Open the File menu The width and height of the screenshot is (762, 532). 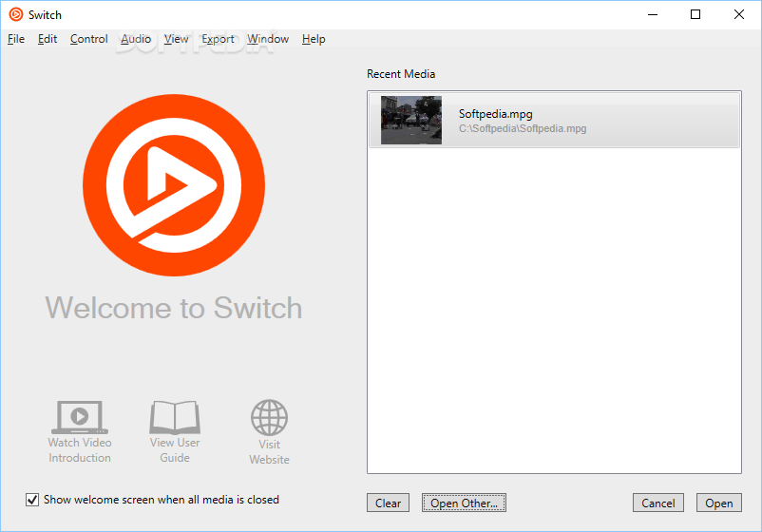click(16, 39)
